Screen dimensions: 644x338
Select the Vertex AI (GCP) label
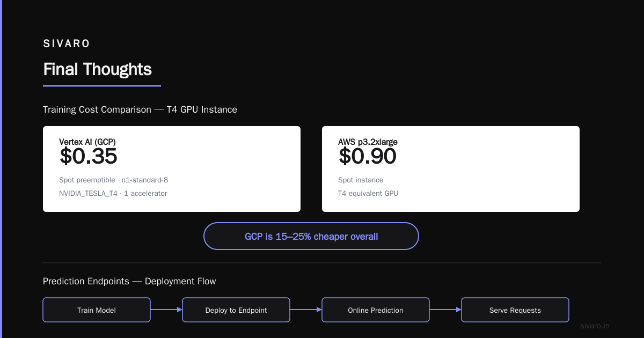(x=87, y=142)
